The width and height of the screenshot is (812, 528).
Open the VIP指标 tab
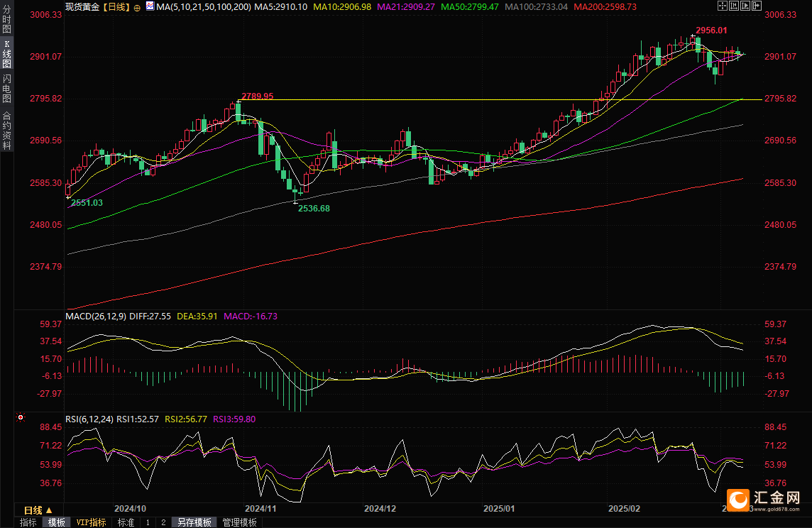tap(91, 522)
